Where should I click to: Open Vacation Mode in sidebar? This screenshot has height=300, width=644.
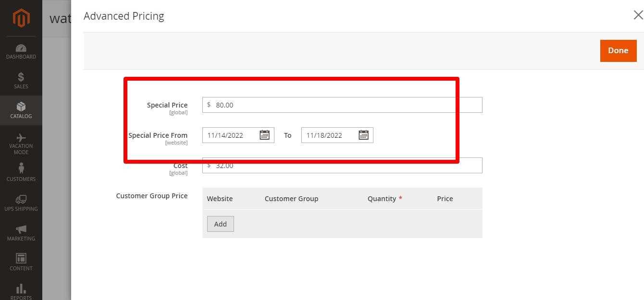coord(21,144)
